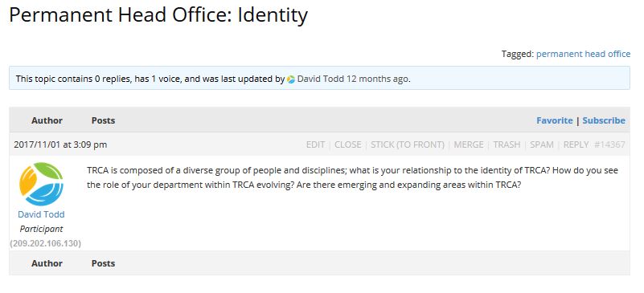Open the 'permanent head office' tag link
Screen dimensions: 644x293
click(583, 54)
